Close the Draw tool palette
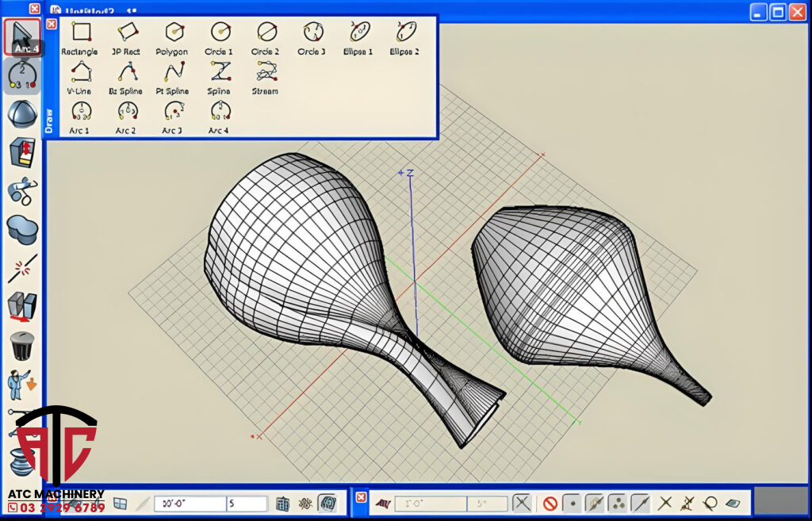This screenshot has width=812, height=521. [52, 25]
